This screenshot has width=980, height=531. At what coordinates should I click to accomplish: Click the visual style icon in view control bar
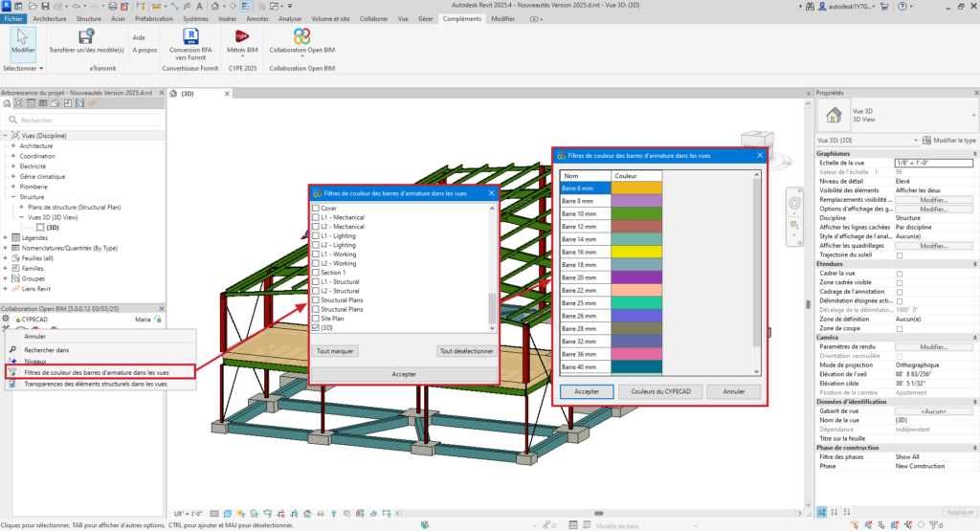pyautogui.click(x=228, y=514)
